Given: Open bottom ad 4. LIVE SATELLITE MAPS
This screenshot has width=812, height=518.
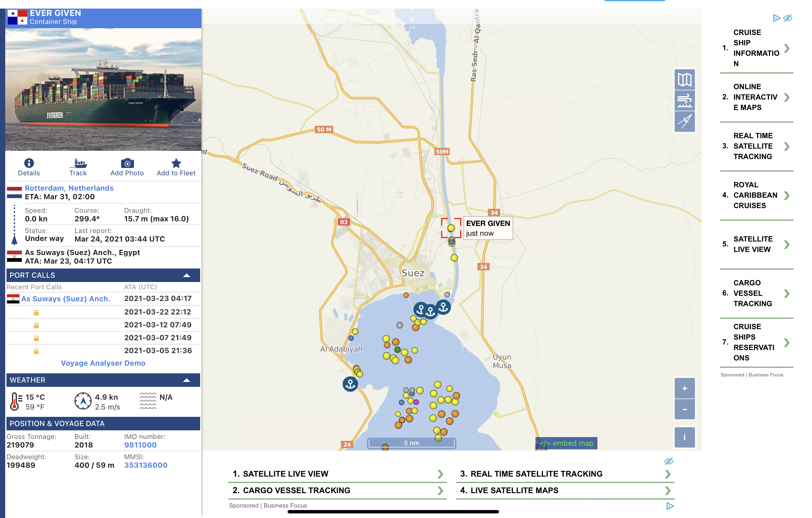Looking at the screenshot, I should coord(565,490).
